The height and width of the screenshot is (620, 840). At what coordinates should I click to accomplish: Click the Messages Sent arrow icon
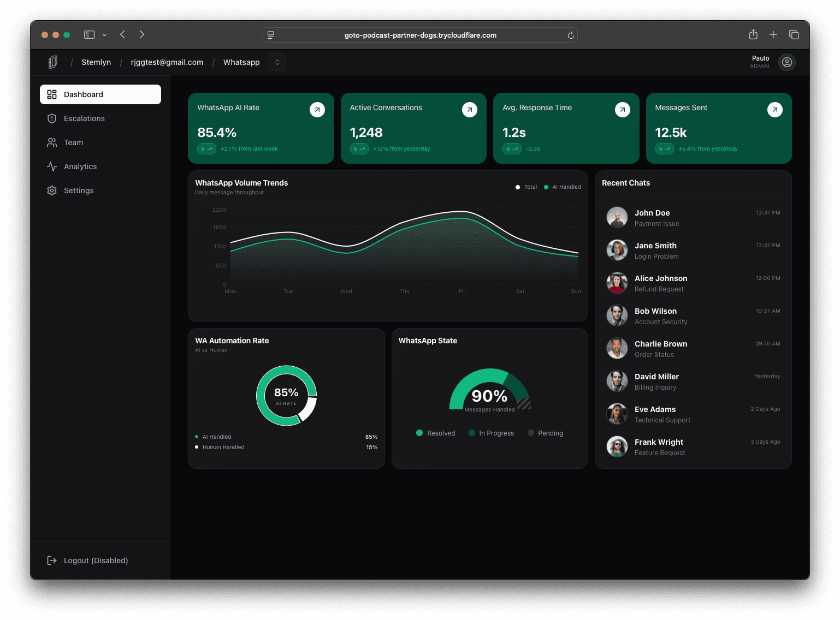click(774, 110)
